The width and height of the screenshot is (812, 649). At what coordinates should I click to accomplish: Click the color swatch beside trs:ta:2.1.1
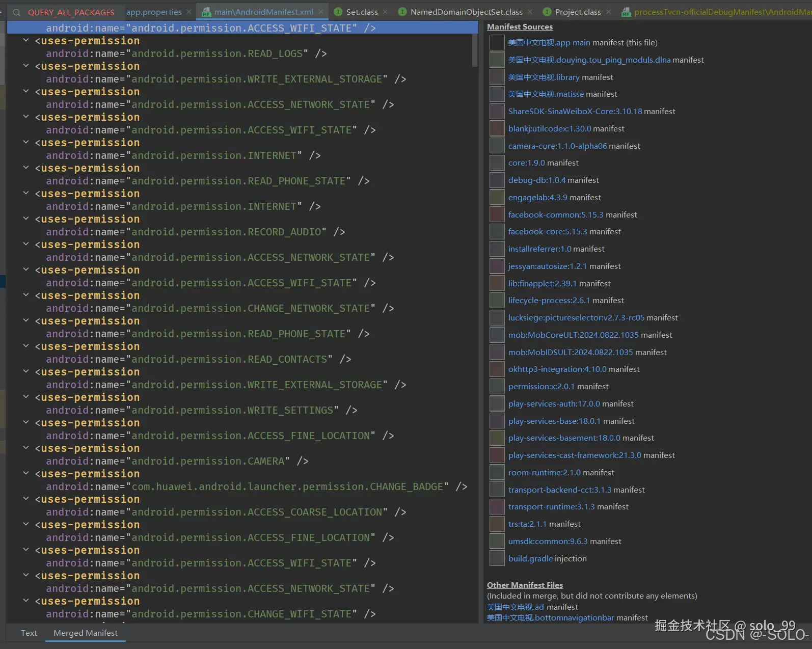[497, 524]
